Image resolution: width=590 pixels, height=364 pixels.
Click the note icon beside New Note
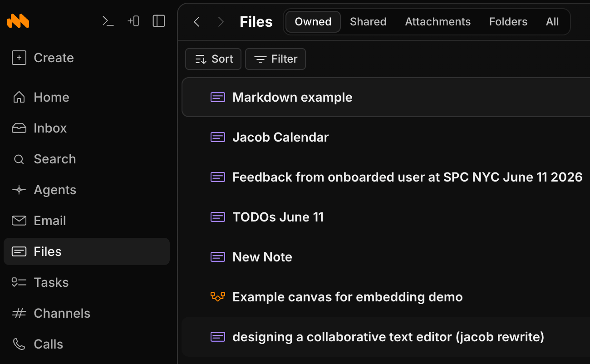tap(218, 257)
